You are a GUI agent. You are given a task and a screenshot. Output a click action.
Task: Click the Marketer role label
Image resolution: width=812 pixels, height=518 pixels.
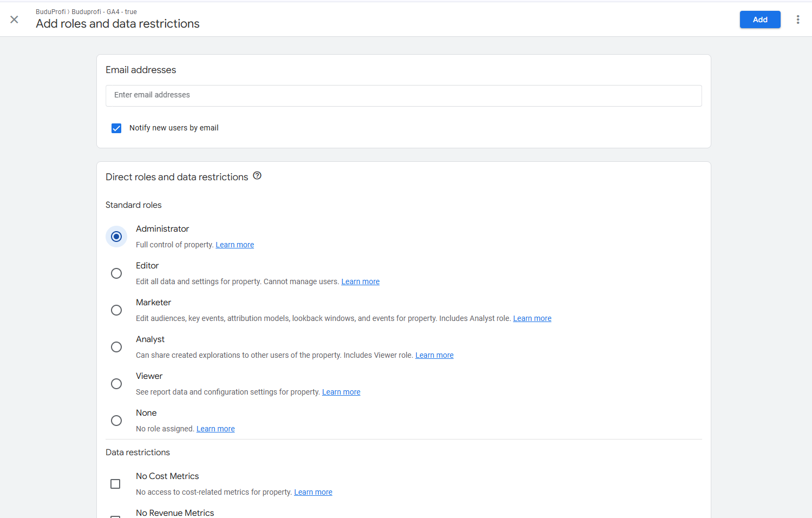pyautogui.click(x=153, y=303)
